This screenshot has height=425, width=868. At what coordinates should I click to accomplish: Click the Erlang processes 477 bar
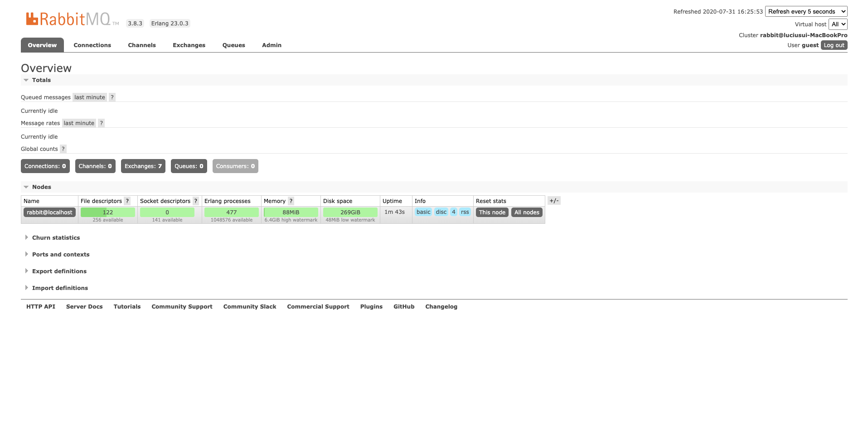point(232,212)
